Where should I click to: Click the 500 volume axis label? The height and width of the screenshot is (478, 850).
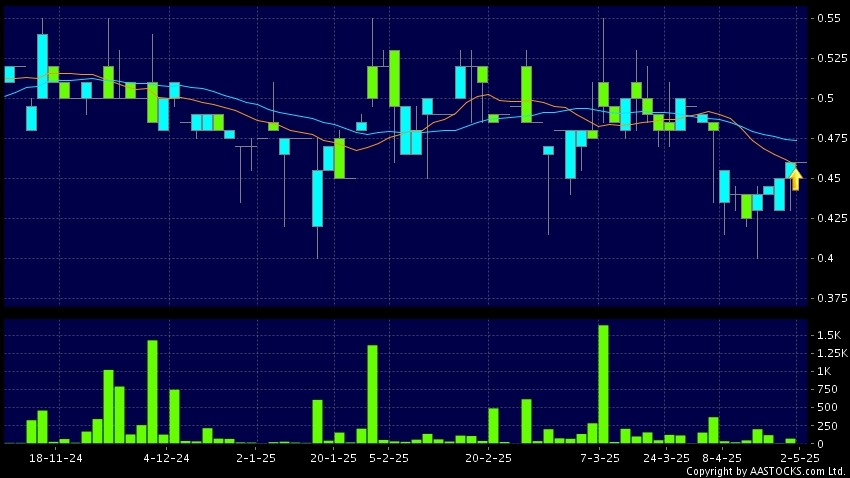[x=827, y=408]
